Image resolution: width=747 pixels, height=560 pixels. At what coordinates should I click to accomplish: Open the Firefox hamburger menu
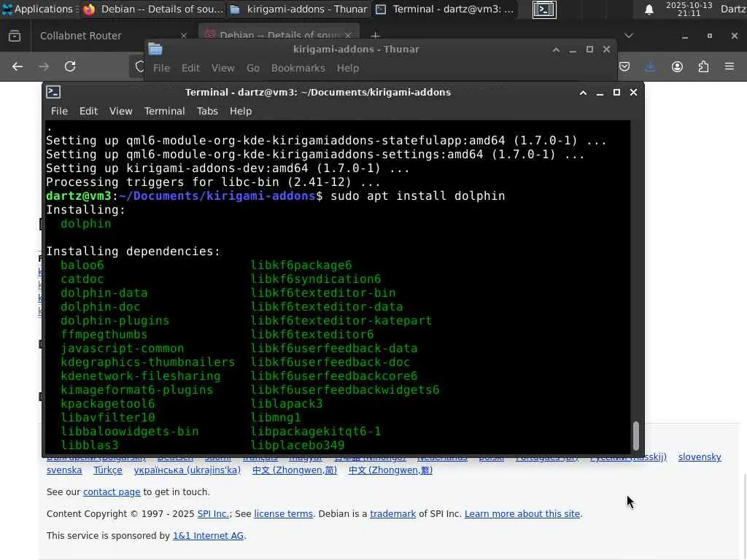(x=729, y=66)
